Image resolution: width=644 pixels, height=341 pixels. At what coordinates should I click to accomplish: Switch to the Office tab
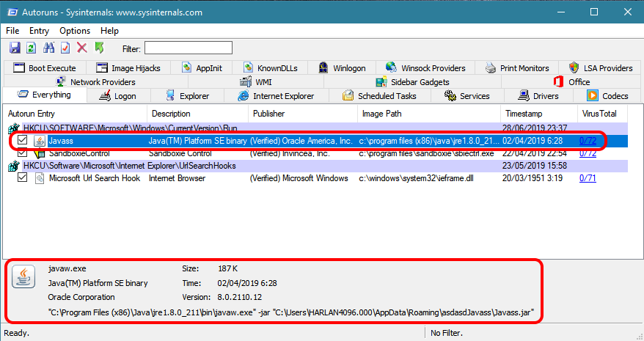(x=571, y=81)
